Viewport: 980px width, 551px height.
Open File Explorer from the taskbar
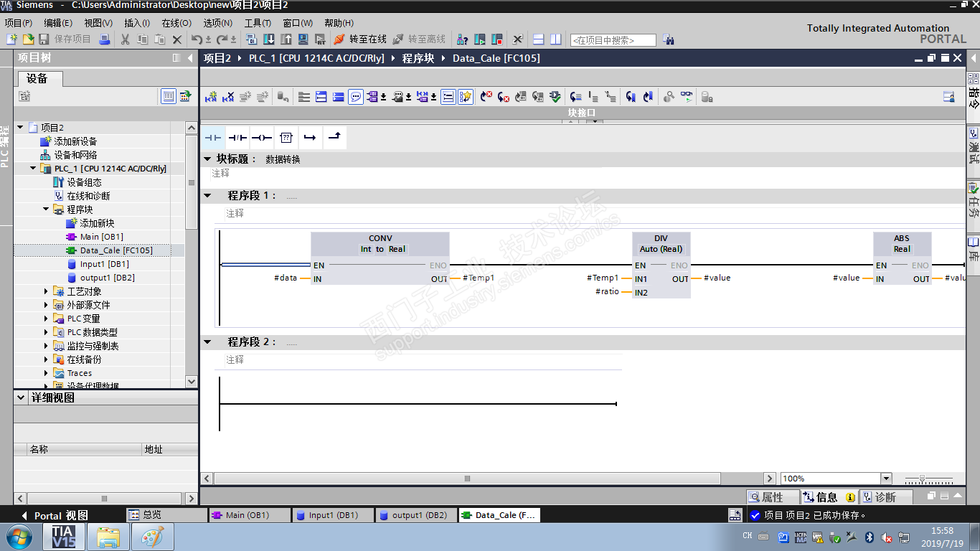click(108, 537)
